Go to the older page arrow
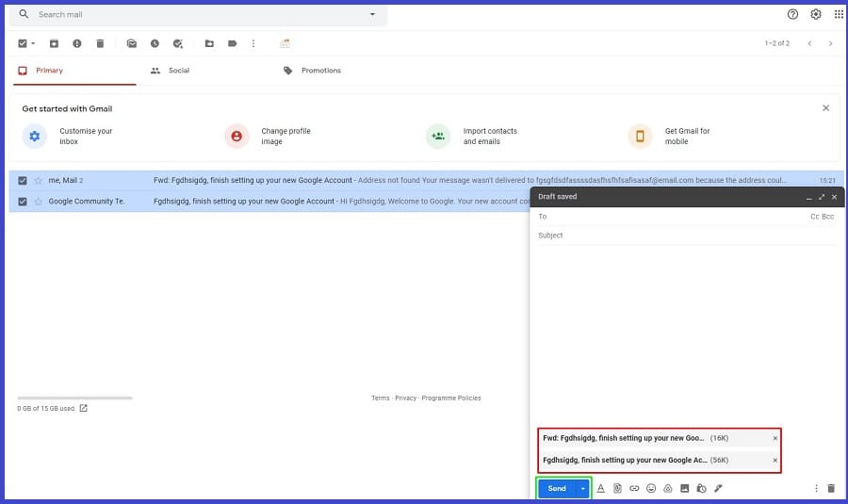Viewport: 848px width, 504px height. tap(830, 43)
